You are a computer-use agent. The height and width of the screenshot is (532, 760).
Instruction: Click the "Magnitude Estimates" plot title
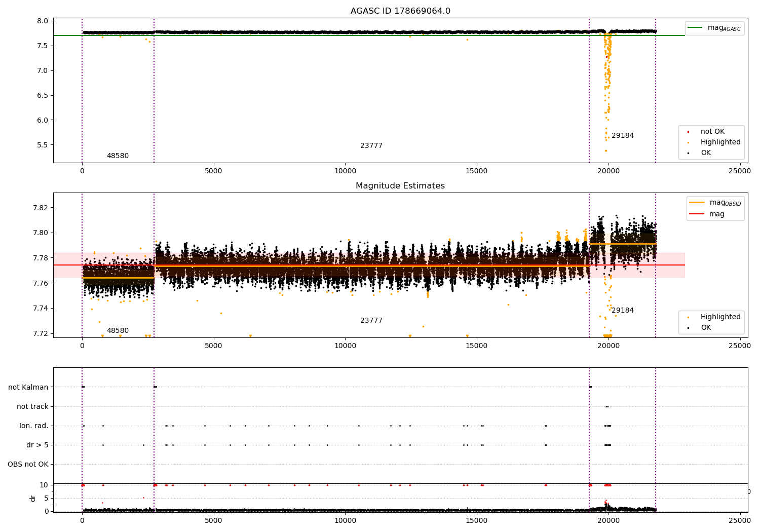click(x=400, y=186)
